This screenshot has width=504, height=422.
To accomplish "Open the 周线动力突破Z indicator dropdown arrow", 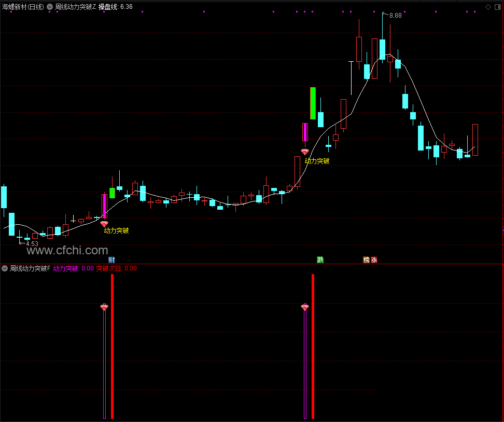I will pyautogui.click(x=50, y=7).
